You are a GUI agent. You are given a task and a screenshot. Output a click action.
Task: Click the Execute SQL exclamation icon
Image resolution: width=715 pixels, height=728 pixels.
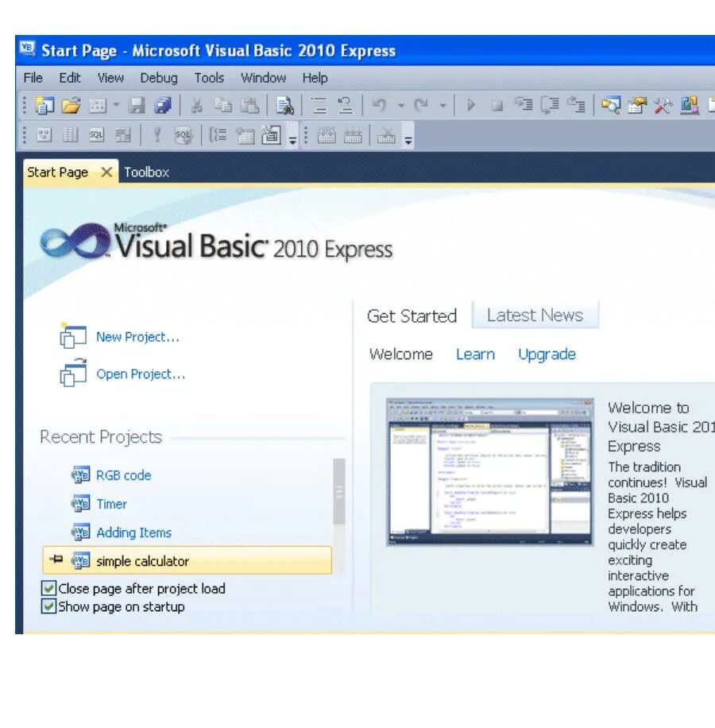point(157,136)
